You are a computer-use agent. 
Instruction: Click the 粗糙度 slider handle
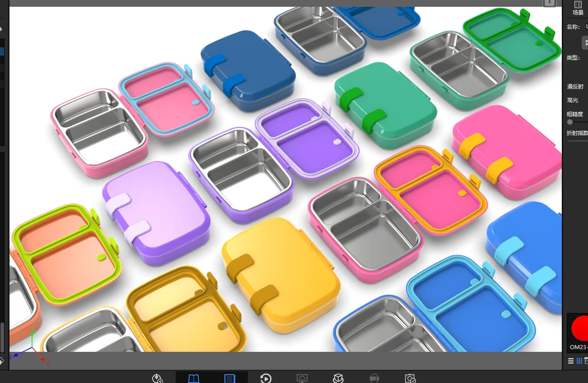(570, 122)
